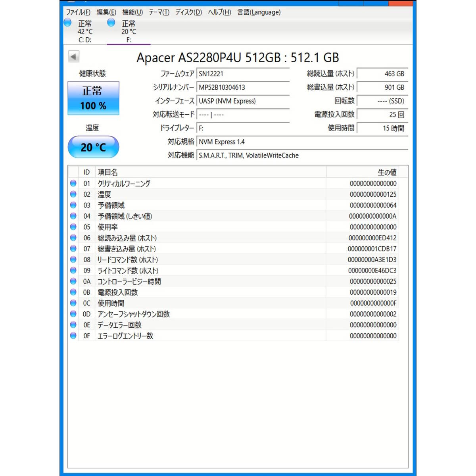
Task: Open the ファイル(F) menu
Action: tap(78, 12)
